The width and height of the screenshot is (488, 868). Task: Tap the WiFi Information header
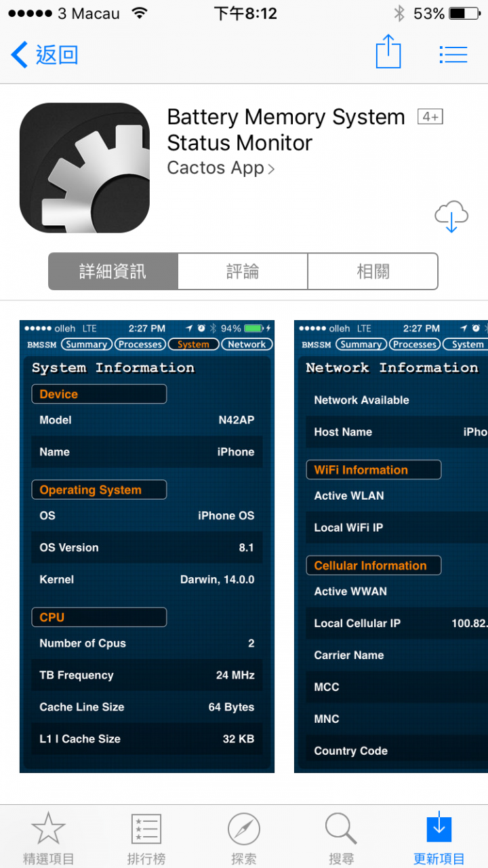373,470
